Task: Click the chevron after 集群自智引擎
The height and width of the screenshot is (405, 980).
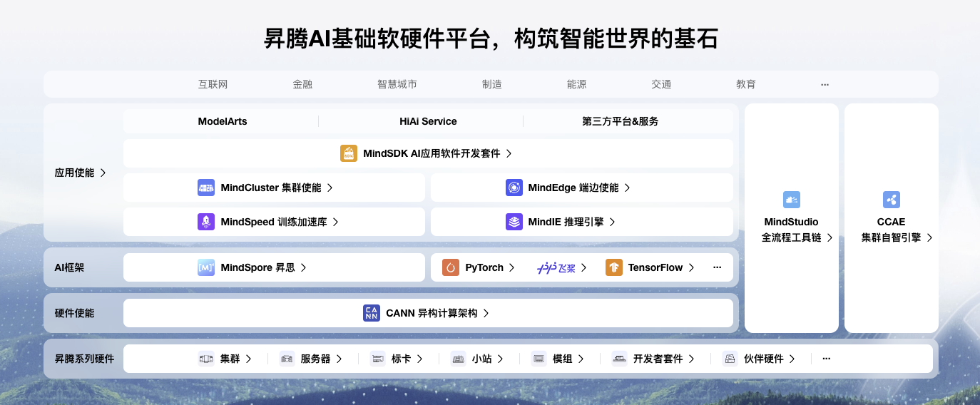Action: [930, 238]
